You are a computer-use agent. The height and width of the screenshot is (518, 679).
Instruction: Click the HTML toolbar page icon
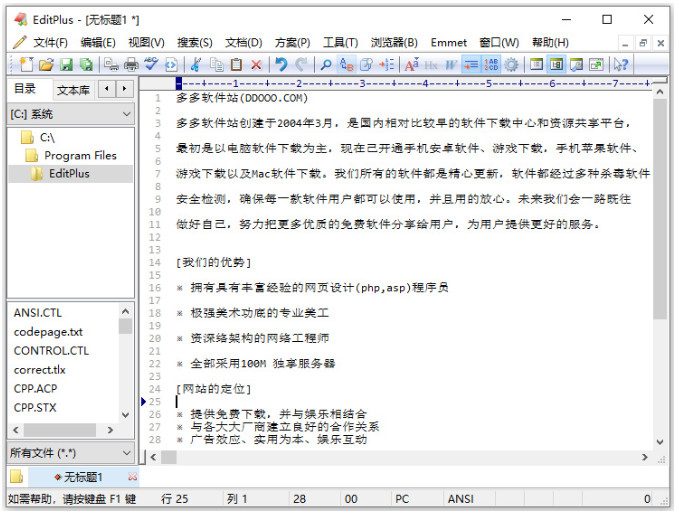(x=171, y=65)
